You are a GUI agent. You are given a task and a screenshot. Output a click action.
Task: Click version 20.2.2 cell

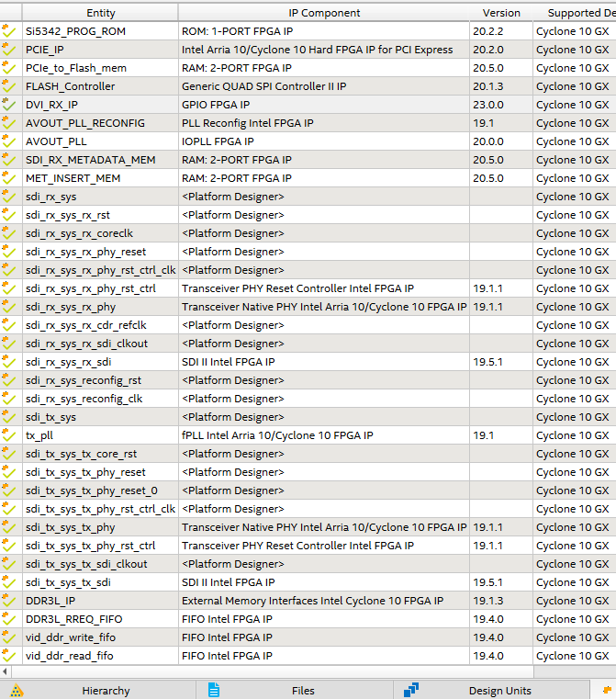click(501, 31)
